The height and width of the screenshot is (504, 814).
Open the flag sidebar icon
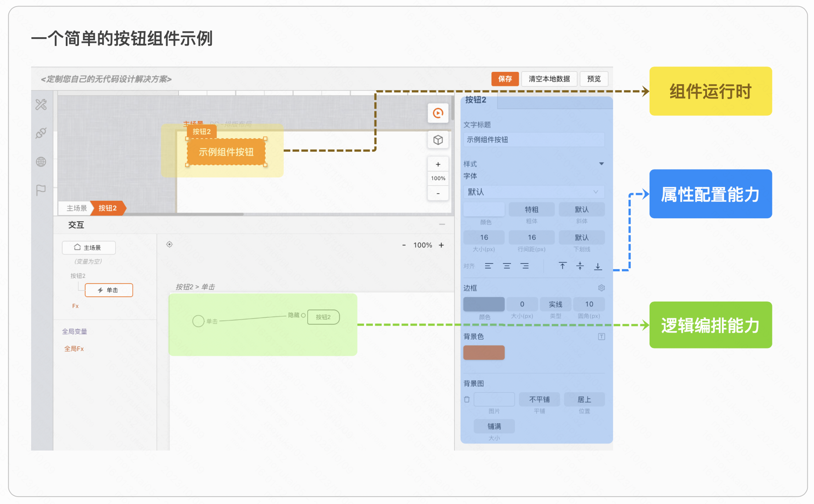tap(41, 190)
